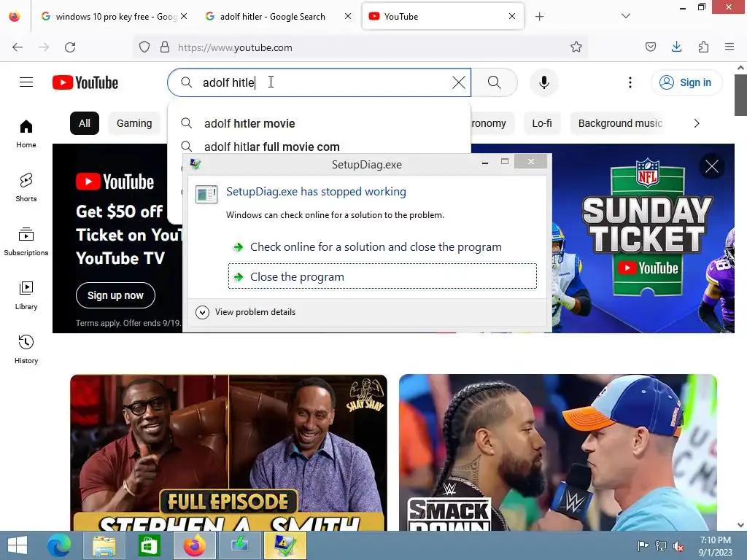The height and width of the screenshot is (560, 747).
Task: Open History in the sidebar
Action: coord(26,349)
